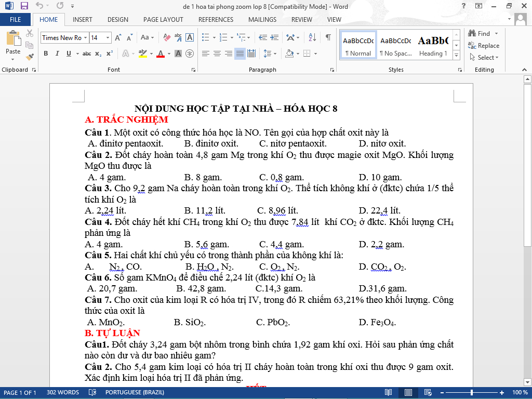Viewport: 532px width, 399px height.
Task: Click the Redo/Repeat icon
Action: [x=60, y=6]
